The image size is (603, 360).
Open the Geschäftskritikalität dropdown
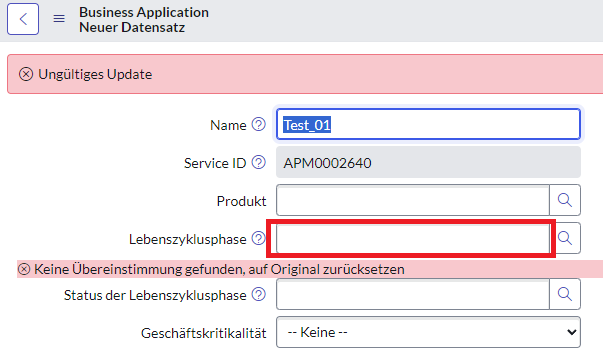point(428,332)
